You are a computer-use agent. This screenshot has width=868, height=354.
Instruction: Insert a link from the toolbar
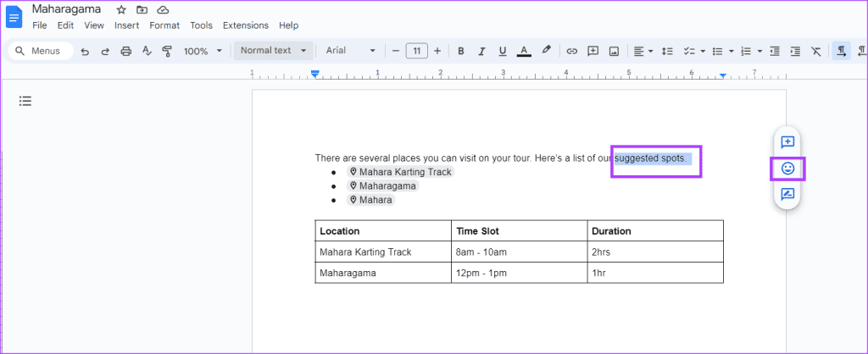[x=572, y=52]
